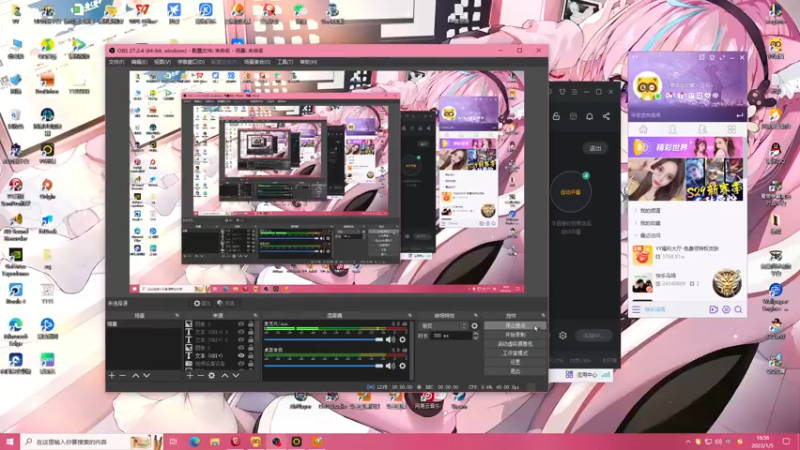The image size is (800, 450).
Task: Click the raccoon avatar in the YY window
Action: coord(647,86)
